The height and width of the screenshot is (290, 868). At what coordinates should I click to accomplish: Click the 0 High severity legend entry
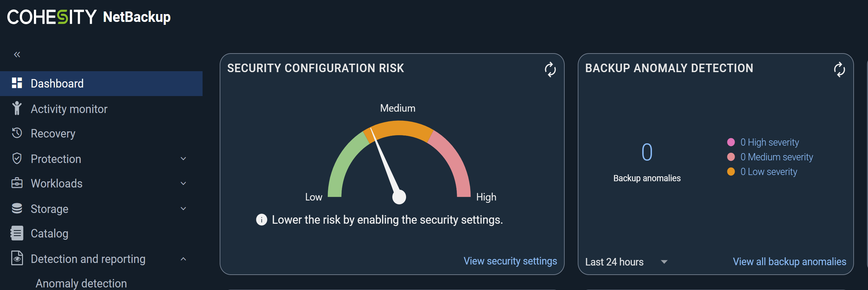pos(769,142)
